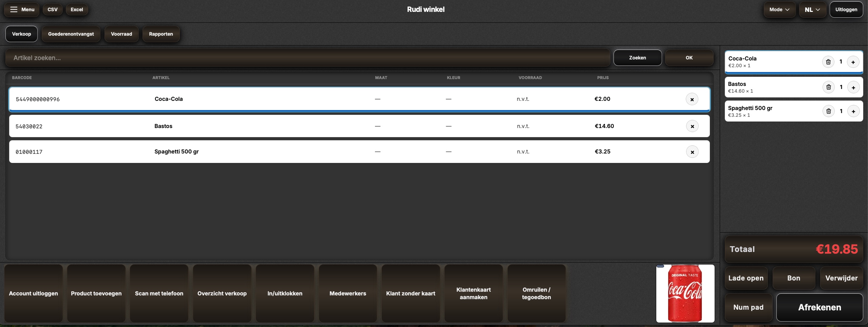Screen dimensions: 868x327
Task: Increment Spaghetti 500 gr quantity
Action: click(x=853, y=111)
